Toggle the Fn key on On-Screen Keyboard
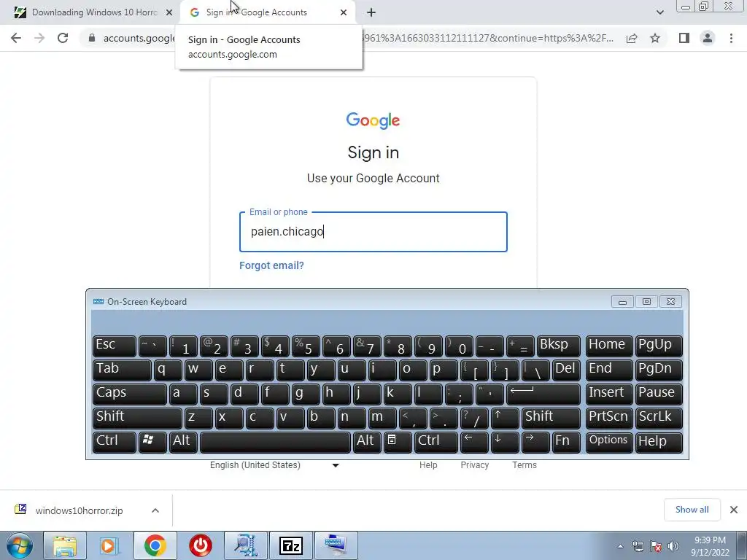Image resolution: width=747 pixels, height=560 pixels. (x=566, y=442)
